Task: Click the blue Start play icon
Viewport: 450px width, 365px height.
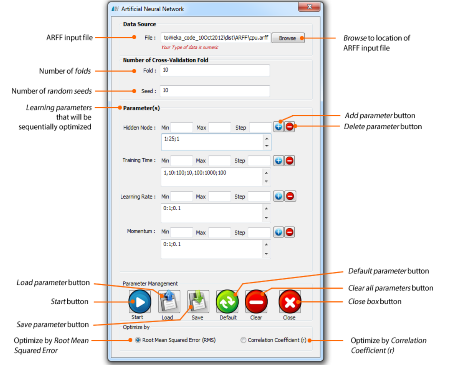Action: point(140,302)
